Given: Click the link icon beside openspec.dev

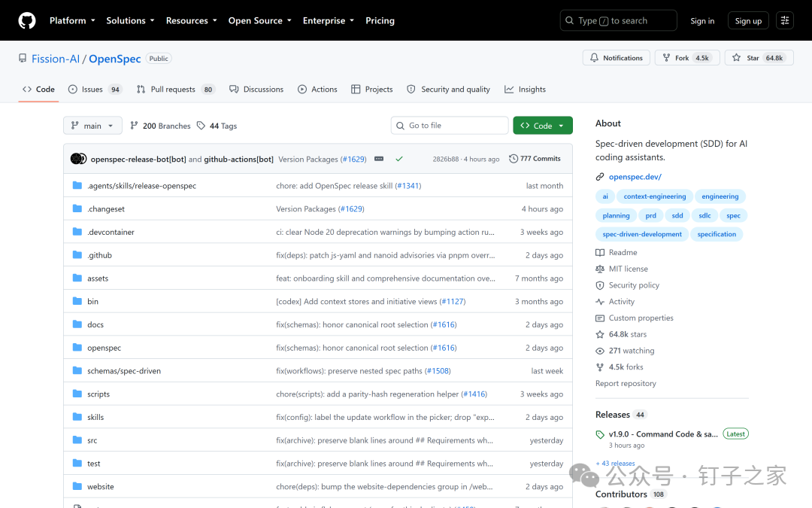Looking at the screenshot, I should click(600, 177).
